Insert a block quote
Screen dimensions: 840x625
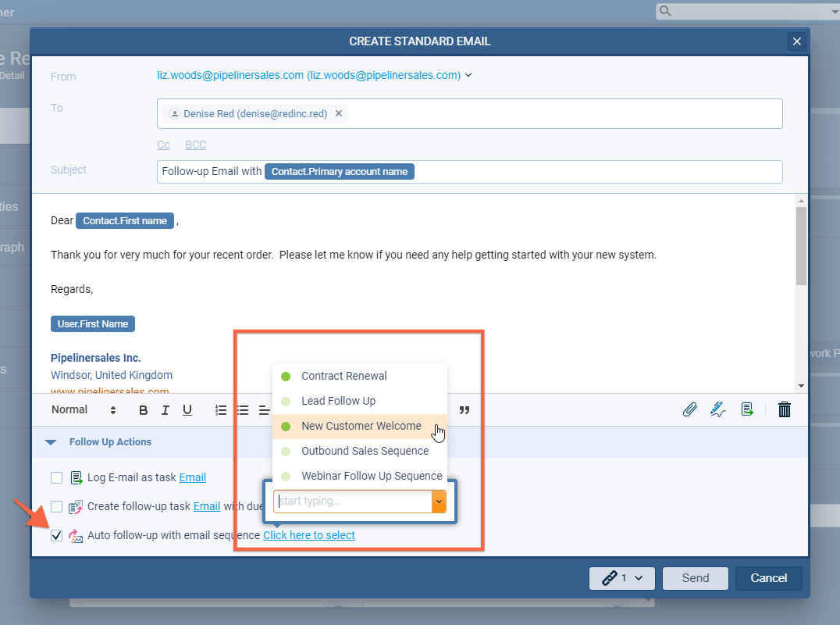(x=464, y=410)
